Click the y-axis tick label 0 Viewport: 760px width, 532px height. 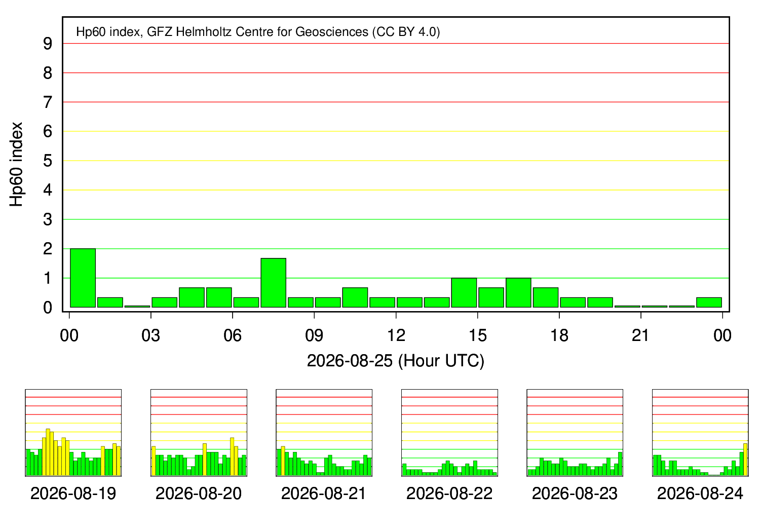[x=48, y=308]
